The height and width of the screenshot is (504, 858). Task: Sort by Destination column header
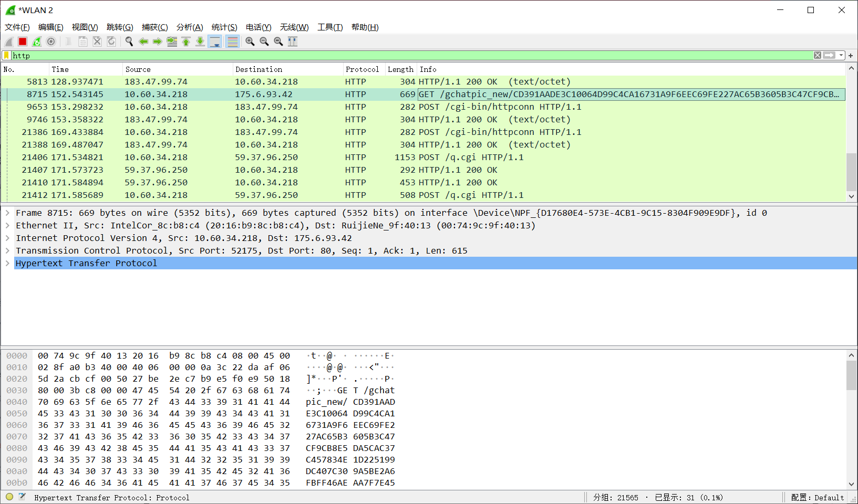(288, 69)
